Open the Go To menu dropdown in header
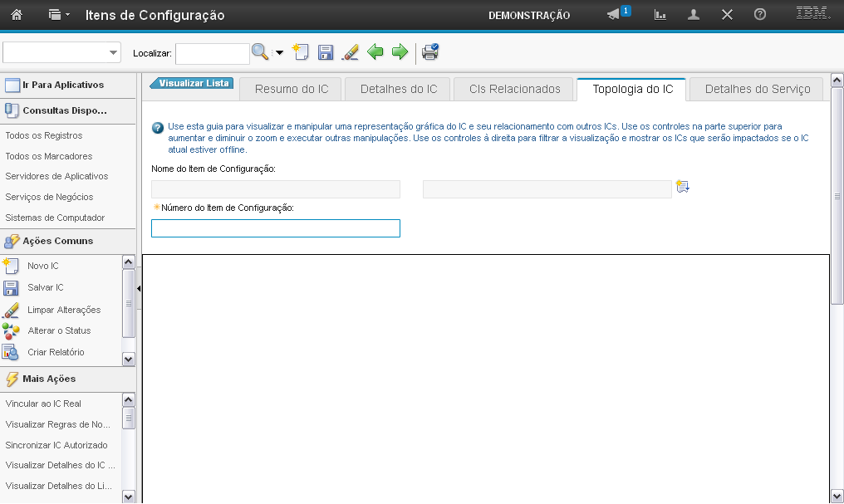The image size is (844, 504). point(59,15)
